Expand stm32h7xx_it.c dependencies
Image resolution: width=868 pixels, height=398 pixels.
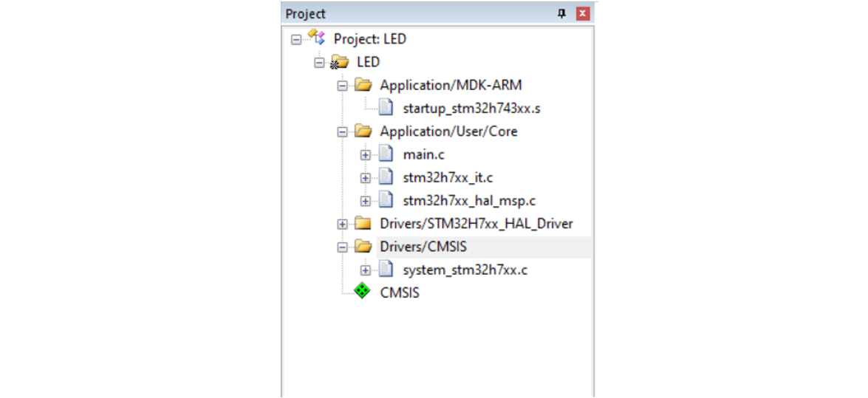pyautogui.click(x=365, y=178)
